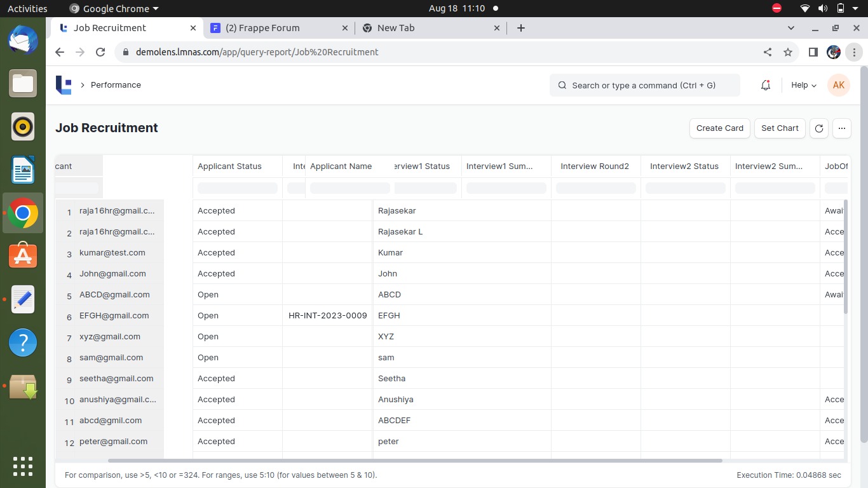868x488 pixels.
Task: Open Text Editor from dock
Action: pyautogui.click(x=23, y=299)
